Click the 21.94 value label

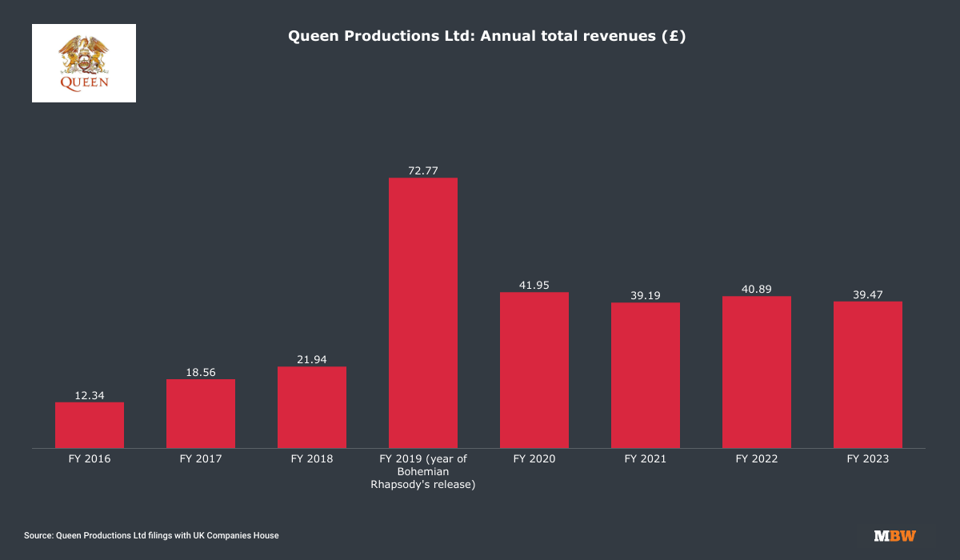click(x=312, y=359)
